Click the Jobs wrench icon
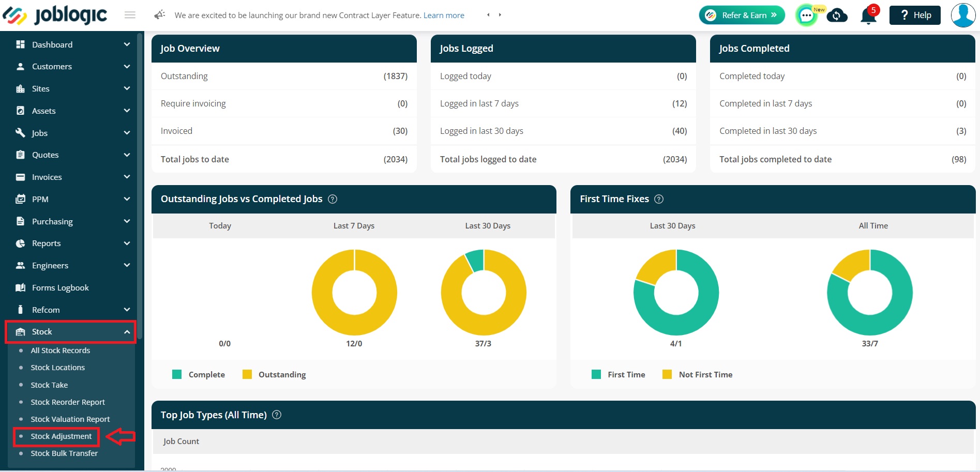The width and height of the screenshot is (980, 472). click(21, 133)
